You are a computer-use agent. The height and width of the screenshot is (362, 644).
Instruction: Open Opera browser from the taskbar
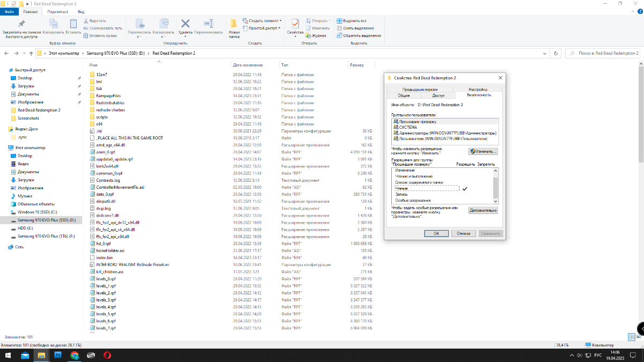click(x=107, y=355)
